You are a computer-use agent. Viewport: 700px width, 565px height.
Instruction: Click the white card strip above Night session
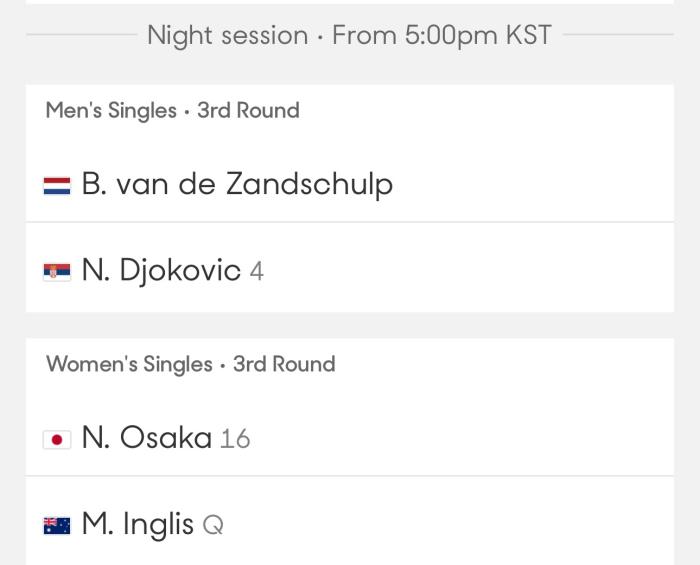point(350,2)
